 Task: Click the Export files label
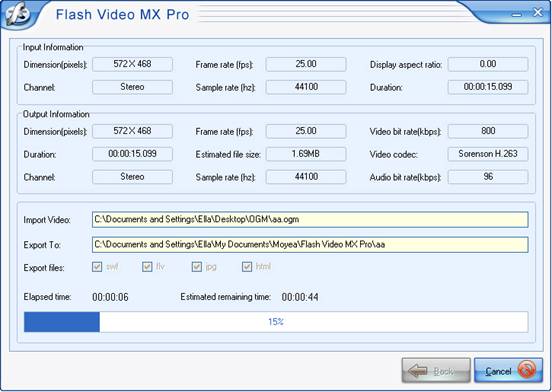44,268
